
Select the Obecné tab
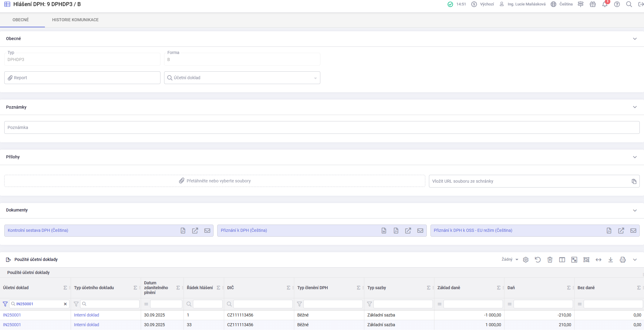[x=21, y=20]
